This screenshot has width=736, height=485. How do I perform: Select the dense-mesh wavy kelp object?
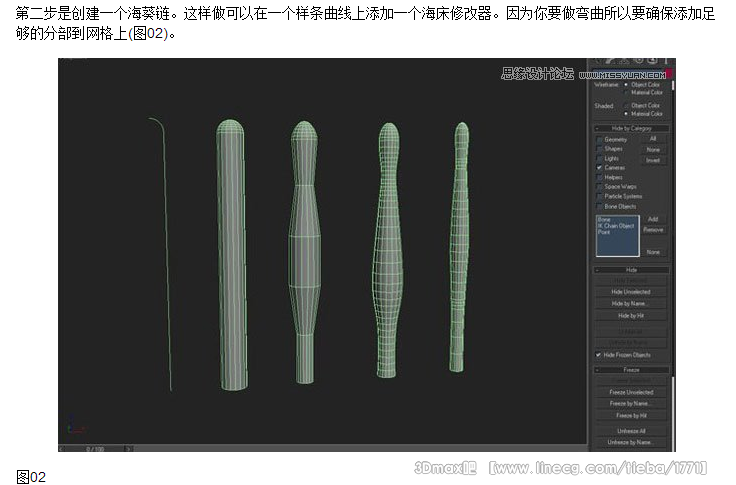(388, 250)
